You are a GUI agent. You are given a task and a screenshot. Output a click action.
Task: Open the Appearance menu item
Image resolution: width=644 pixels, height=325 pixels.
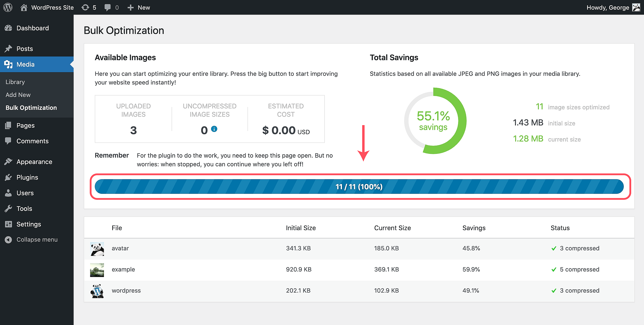[34, 162]
